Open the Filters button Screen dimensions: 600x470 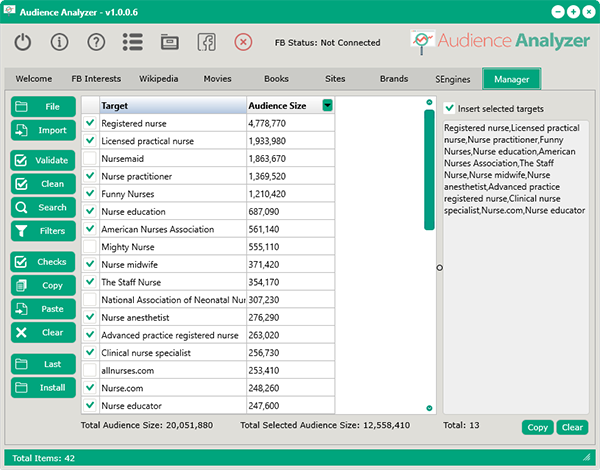pos(43,231)
